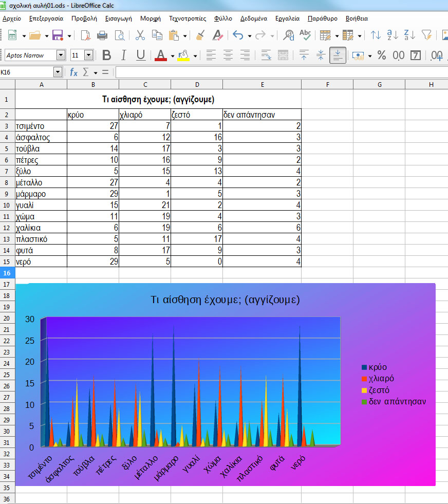
Task: Click the Print icon in toolbar
Action: tap(102, 35)
